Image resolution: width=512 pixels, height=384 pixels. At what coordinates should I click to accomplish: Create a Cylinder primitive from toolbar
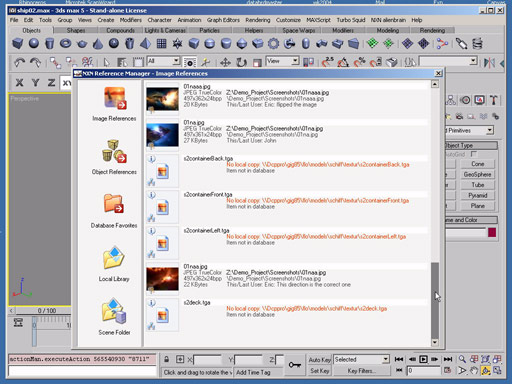[x=50, y=44]
